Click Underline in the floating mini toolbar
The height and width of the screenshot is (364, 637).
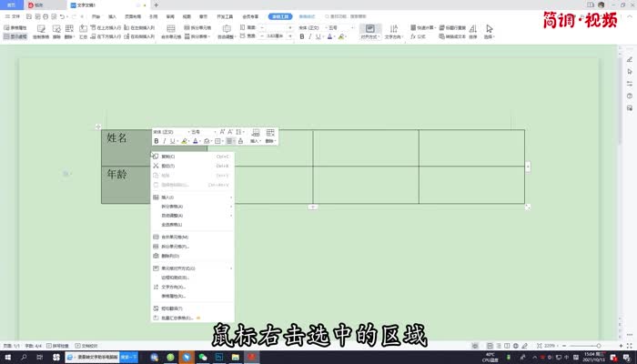coord(173,141)
